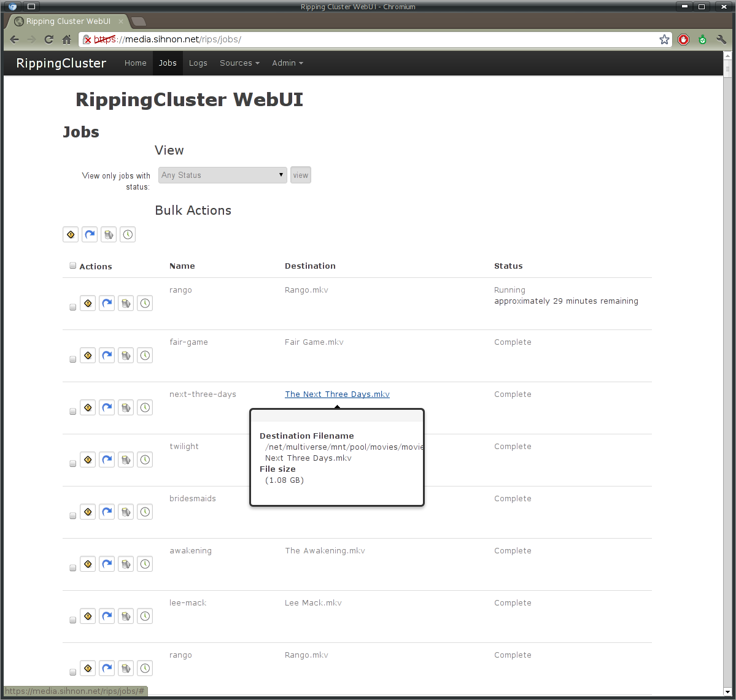
Task: Click the yellow warning icon for the bridesmaids job
Action: [88, 512]
